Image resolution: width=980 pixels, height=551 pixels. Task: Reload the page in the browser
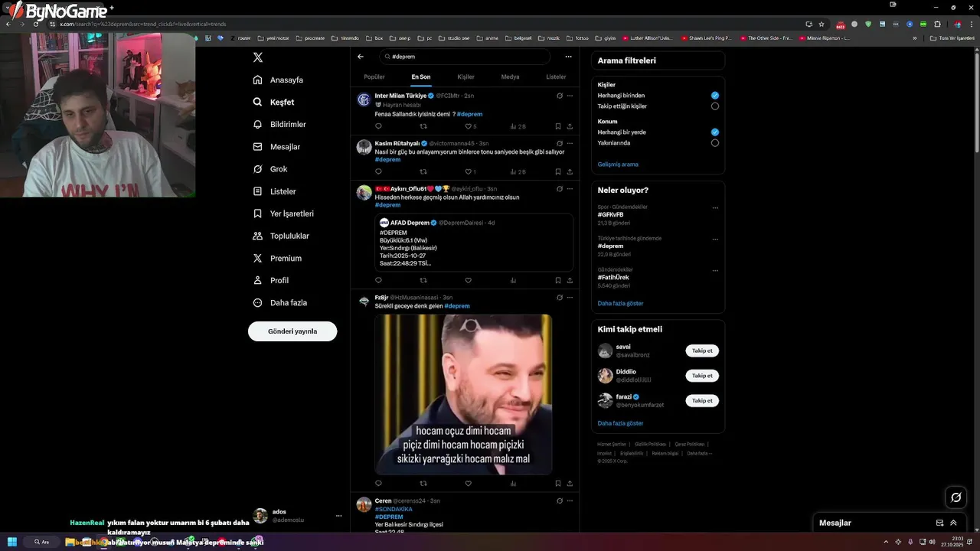[35, 24]
